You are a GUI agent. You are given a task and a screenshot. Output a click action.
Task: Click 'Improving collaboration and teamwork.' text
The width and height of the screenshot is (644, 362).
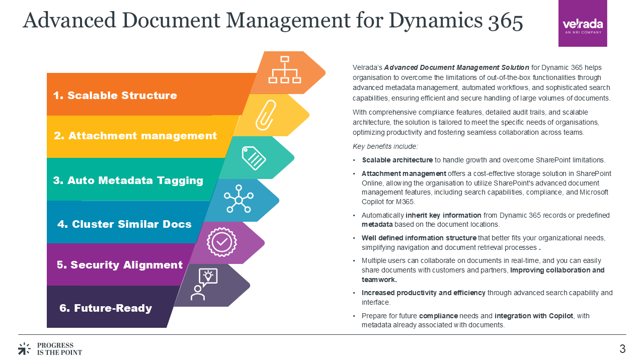(483, 275)
